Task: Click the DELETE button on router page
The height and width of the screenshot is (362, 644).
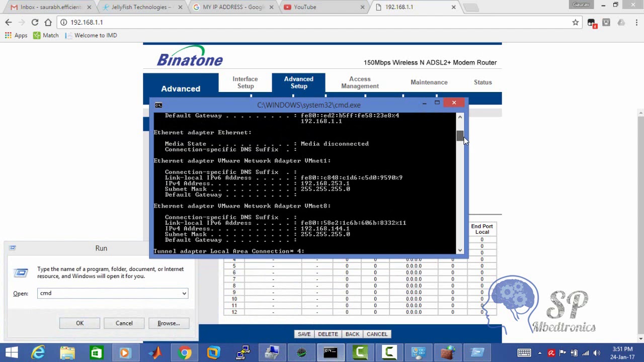Action: [328, 334]
